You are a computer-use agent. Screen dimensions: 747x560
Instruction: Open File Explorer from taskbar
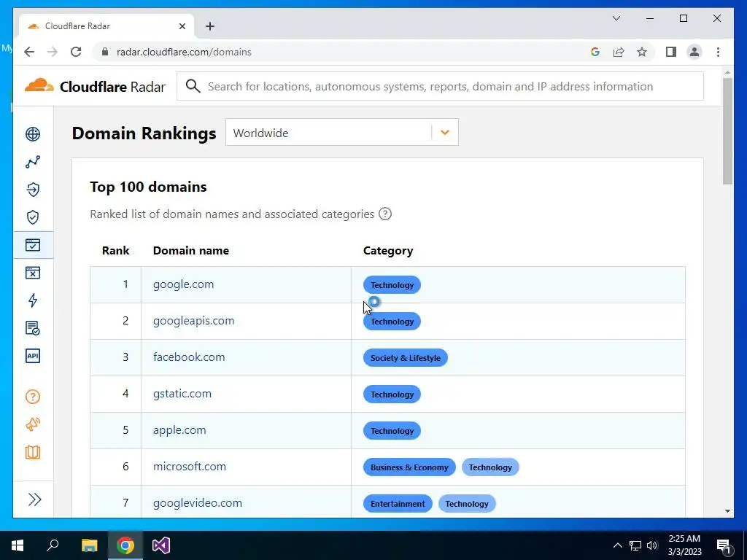point(89,545)
